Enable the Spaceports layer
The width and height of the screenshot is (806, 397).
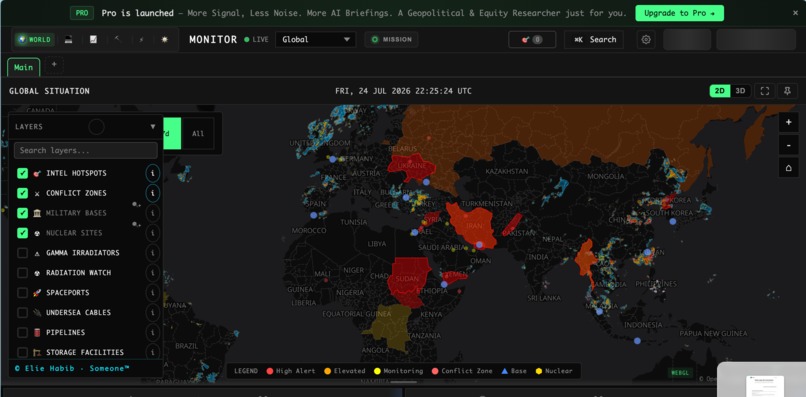22,293
